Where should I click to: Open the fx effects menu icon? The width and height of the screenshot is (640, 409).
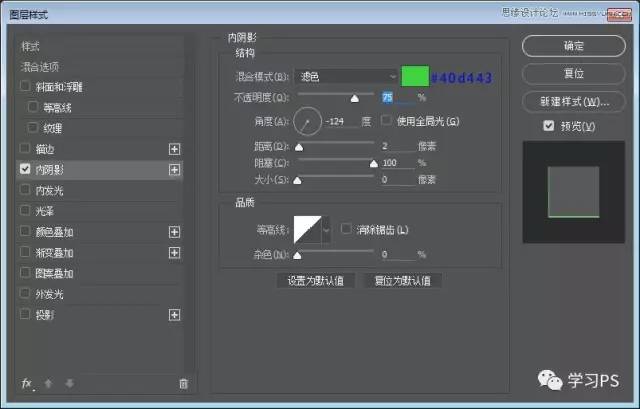click(x=27, y=383)
